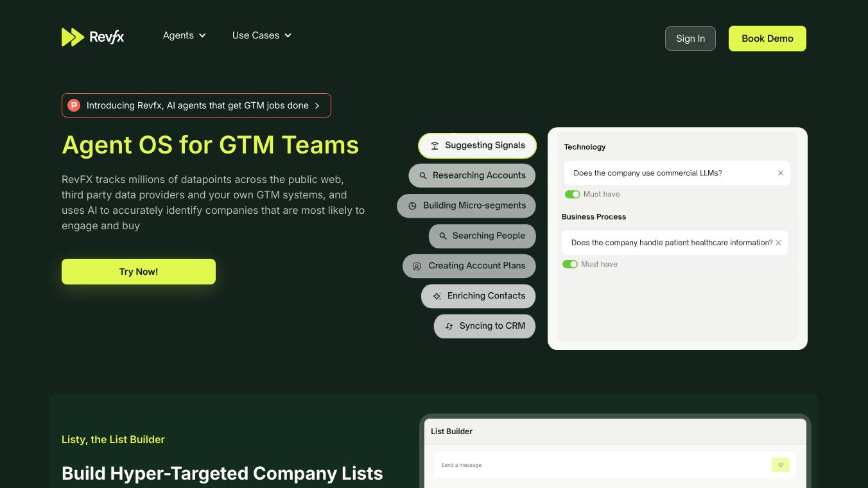Click the send icon in List Builder
The width and height of the screenshot is (868, 488).
(x=781, y=465)
